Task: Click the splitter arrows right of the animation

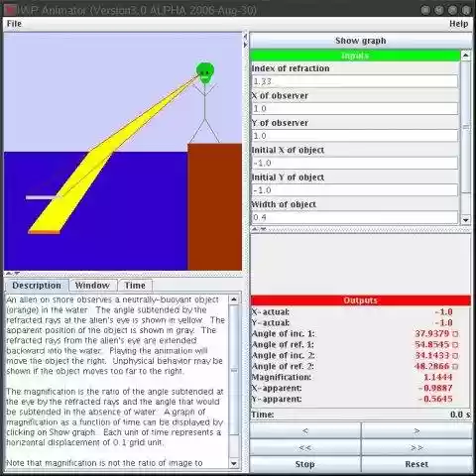Action: tap(245, 41)
